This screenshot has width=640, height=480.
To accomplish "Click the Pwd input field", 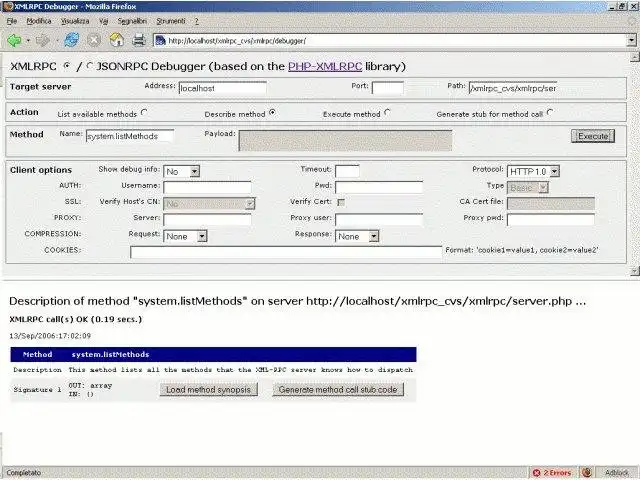I will pyautogui.click(x=379, y=187).
